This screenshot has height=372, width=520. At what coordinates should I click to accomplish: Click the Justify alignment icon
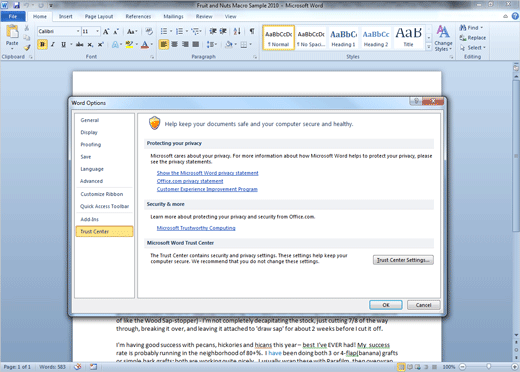click(x=196, y=44)
